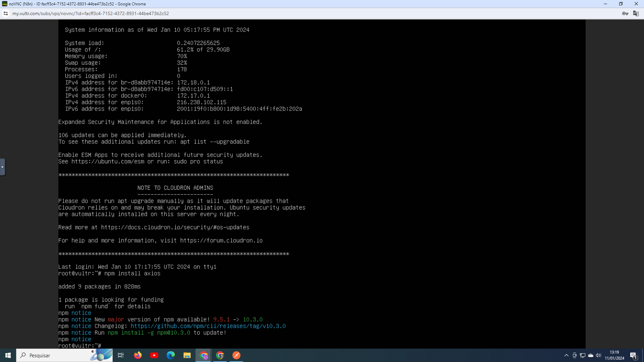The width and height of the screenshot is (644, 362).
Task: Switch to active Chrome window in taskbar
Action: click(x=204, y=355)
